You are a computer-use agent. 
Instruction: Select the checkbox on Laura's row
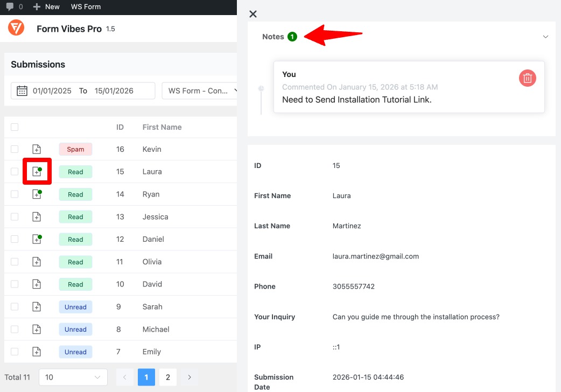click(x=13, y=171)
